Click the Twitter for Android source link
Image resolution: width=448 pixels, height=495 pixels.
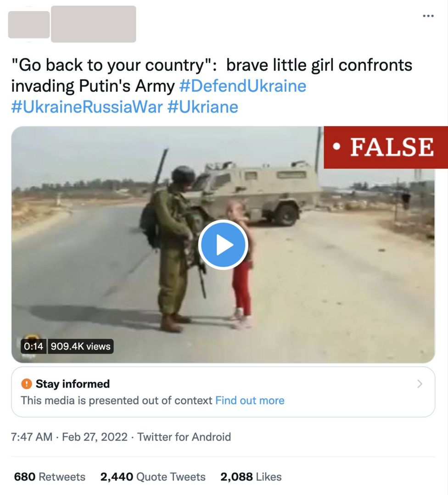coord(184,437)
